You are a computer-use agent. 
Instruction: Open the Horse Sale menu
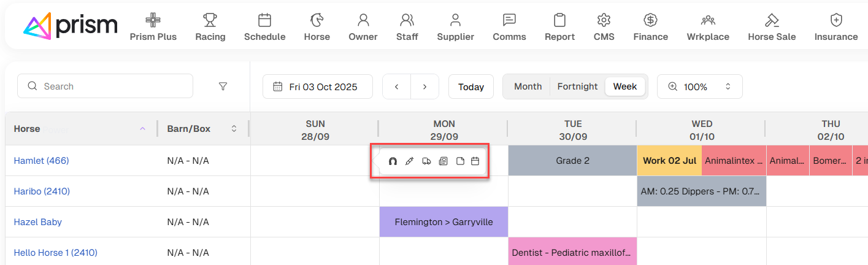[x=772, y=28]
